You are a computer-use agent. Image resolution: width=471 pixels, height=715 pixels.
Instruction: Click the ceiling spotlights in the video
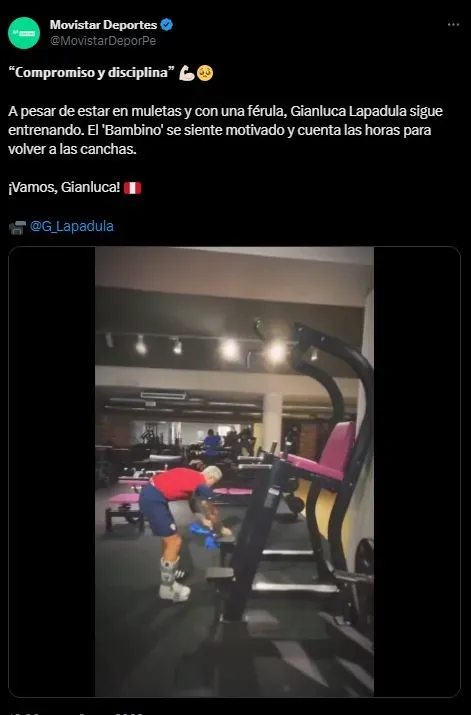[210, 349]
